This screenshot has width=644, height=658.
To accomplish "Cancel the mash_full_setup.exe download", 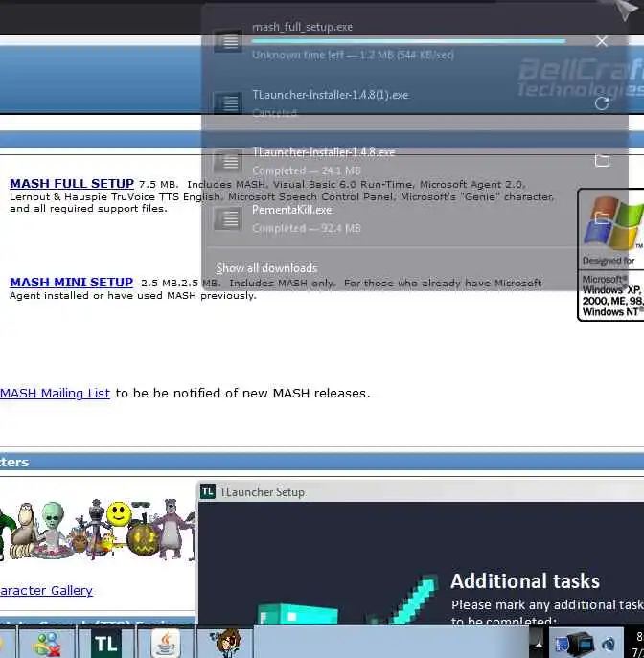I will click(602, 41).
